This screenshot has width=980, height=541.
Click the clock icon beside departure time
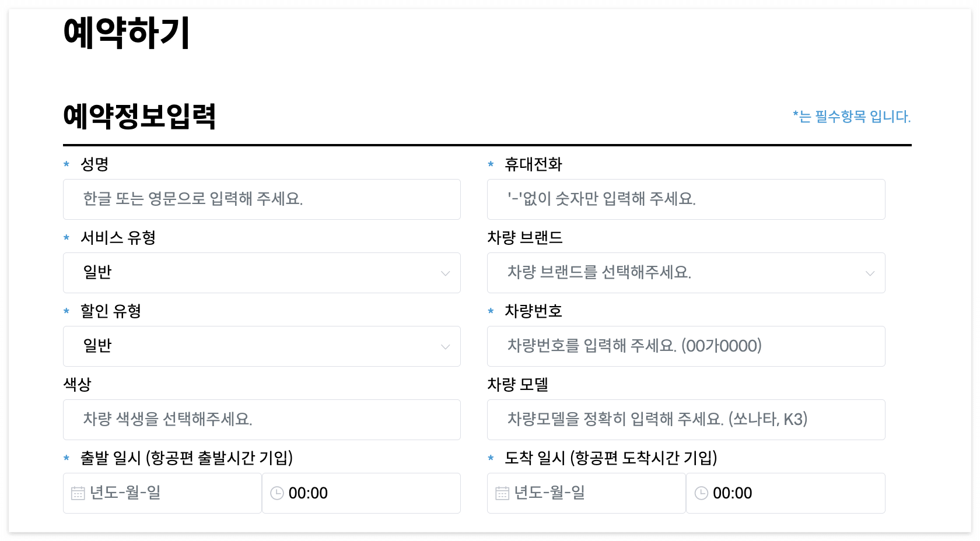click(x=277, y=493)
